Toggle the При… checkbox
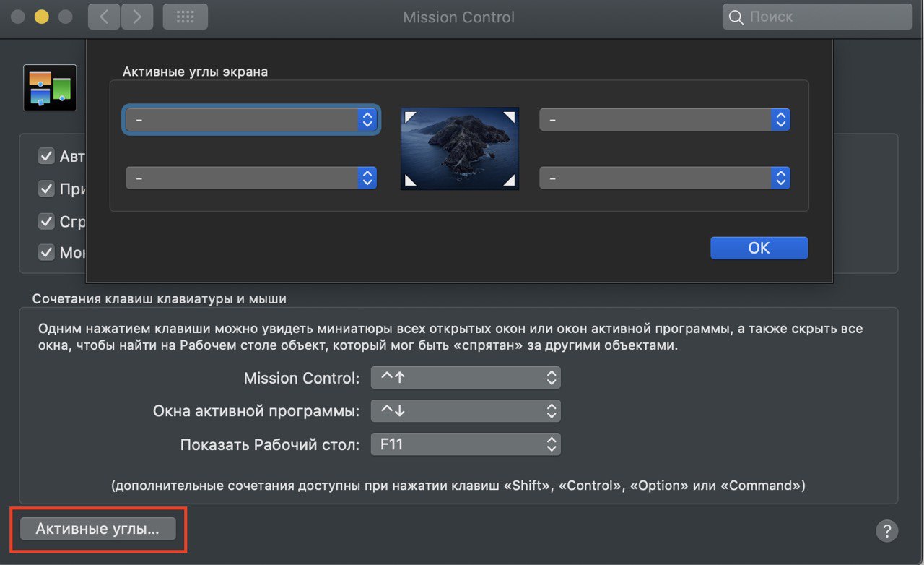The image size is (924, 565). 46,189
